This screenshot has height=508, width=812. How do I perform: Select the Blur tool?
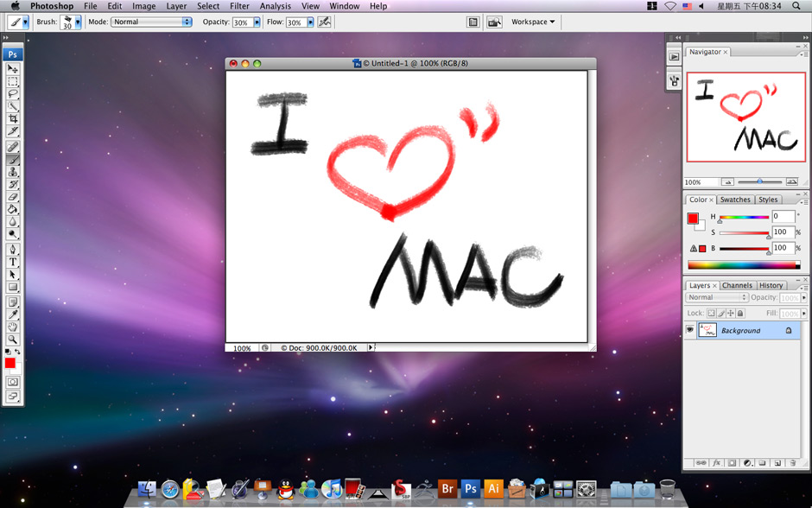click(x=12, y=222)
